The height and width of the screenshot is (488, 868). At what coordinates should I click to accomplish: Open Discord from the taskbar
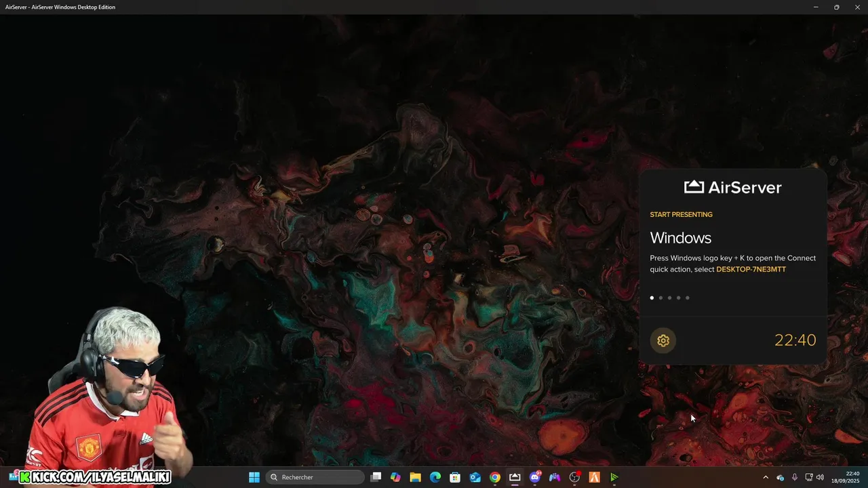pos(535,477)
